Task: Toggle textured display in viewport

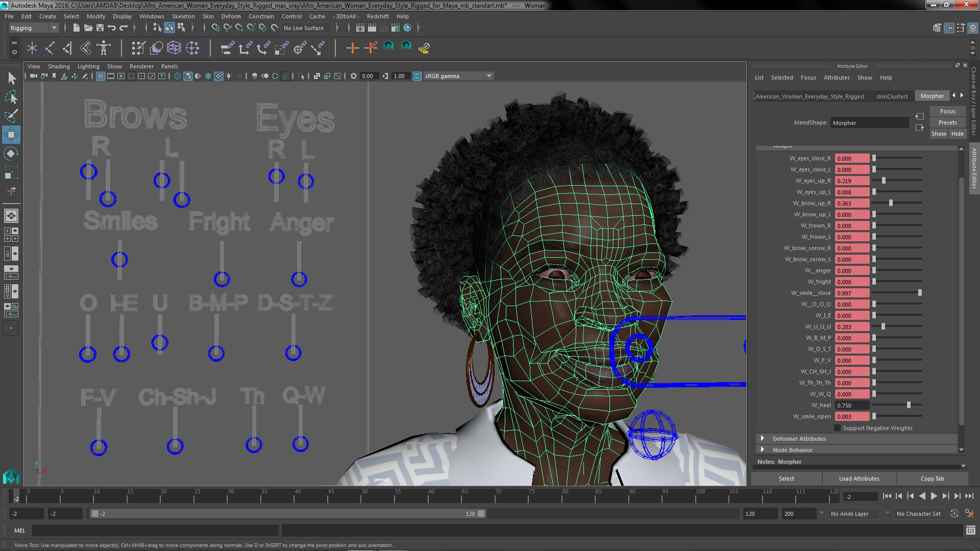Action: click(x=218, y=76)
